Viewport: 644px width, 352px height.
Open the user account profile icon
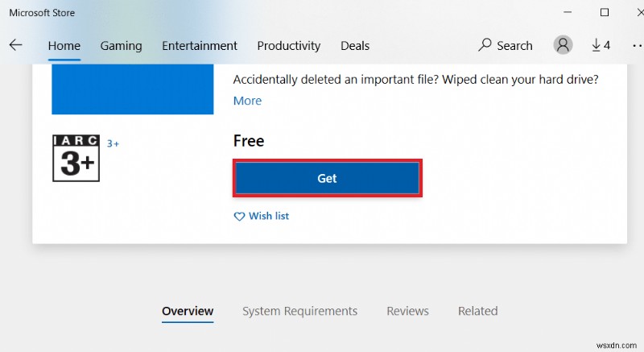564,45
